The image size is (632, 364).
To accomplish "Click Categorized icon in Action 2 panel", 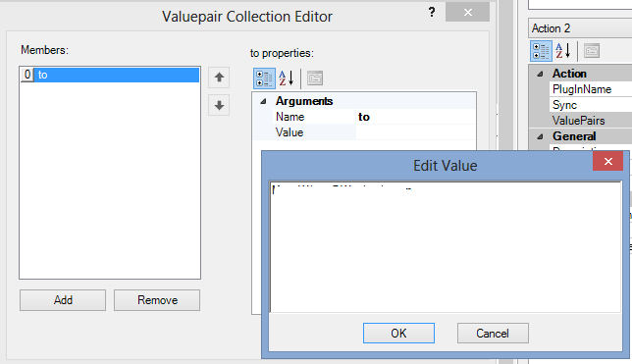I will click(541, 51).
